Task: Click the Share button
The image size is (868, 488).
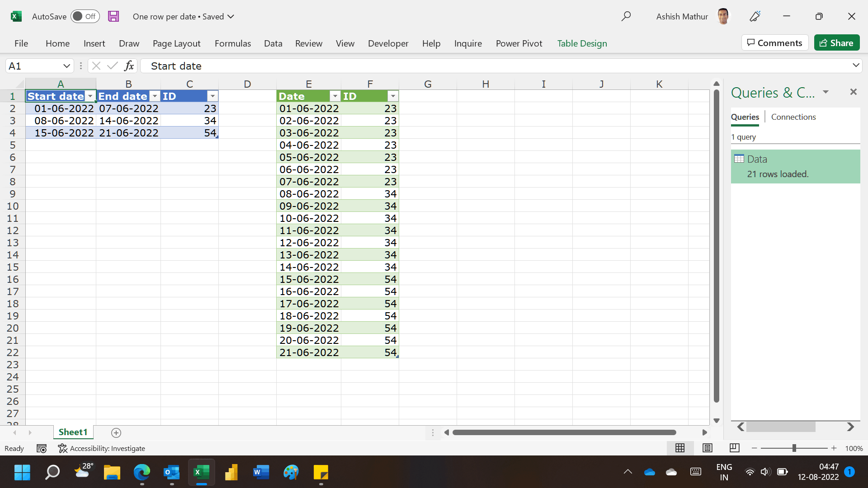Action: [x=836, y=43]
